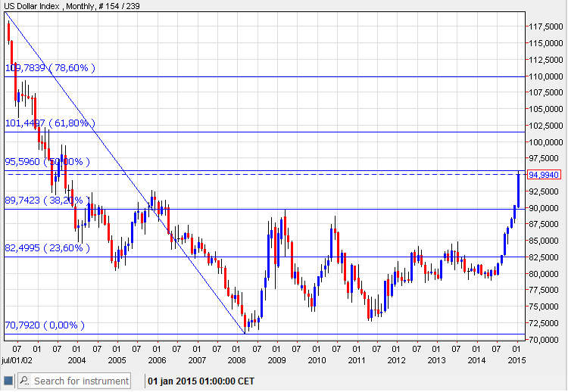The width and height of the screenshot is (568, 392).
Task: Select the 78,60% Fibonacci level label
Action: (50, 68)
